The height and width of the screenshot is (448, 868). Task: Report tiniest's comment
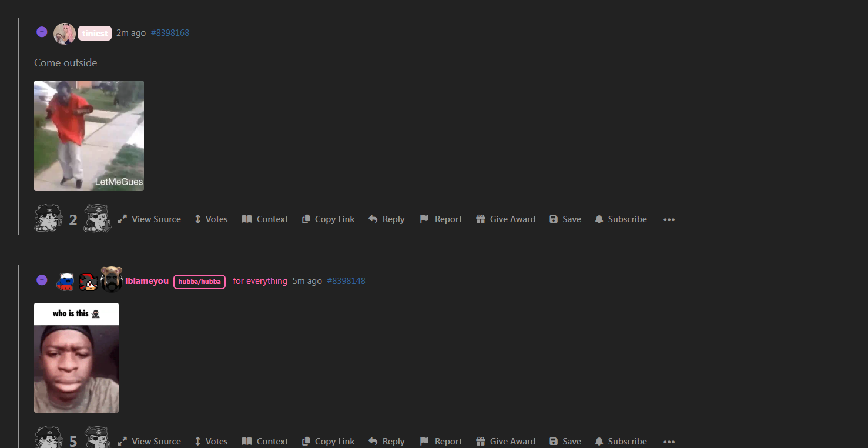click(441, 219)
